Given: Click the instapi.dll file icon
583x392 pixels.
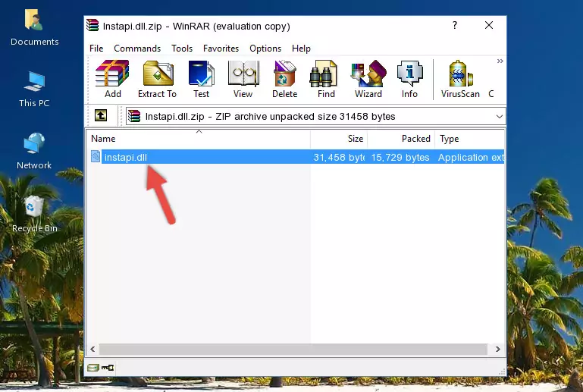Looking at the screenshot, I should [96, 157].
